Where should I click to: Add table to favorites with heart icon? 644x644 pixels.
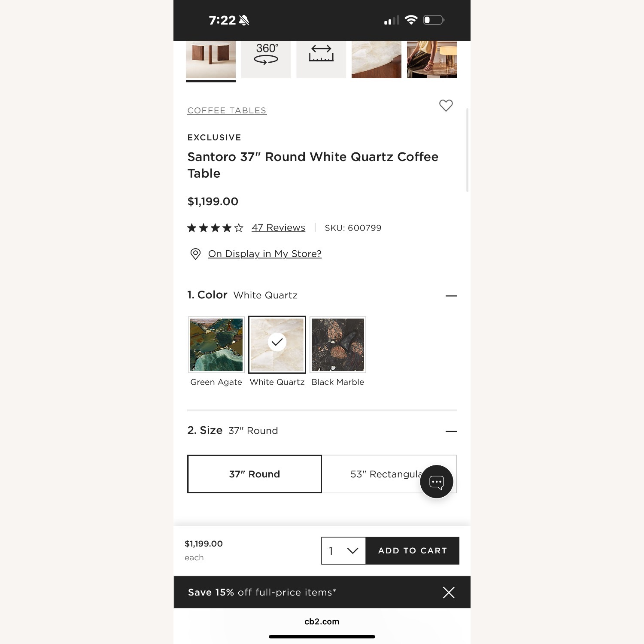point(446,105)
